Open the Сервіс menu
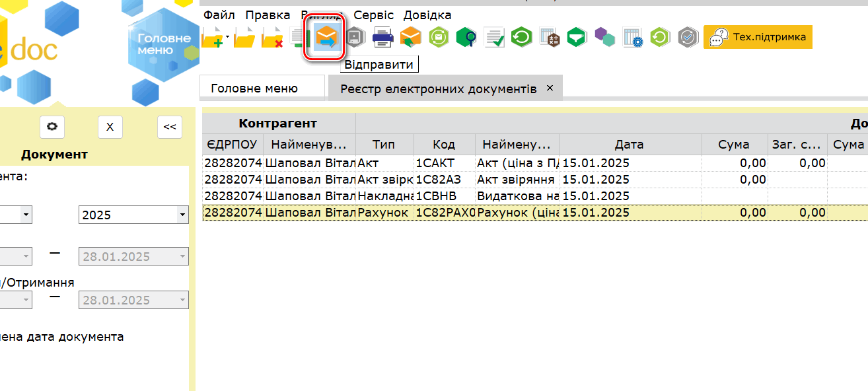Viewport: 868px width, 391px height. pos(373,15)
